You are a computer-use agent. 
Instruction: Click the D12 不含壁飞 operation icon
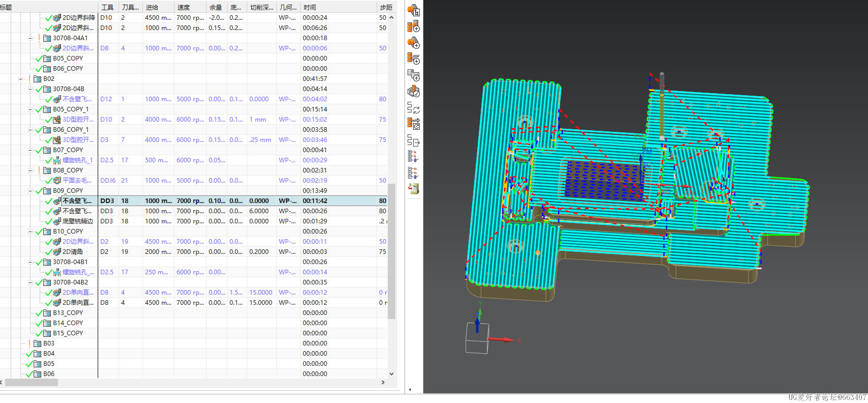pyautogui.click(x=57, y=99)
